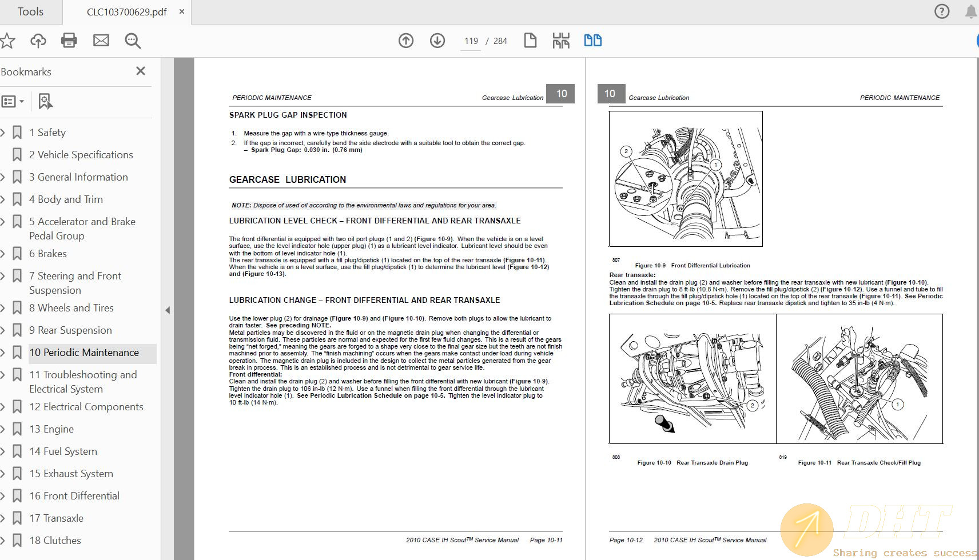Click the envelope email icon
979x560 pixels.
click(x=101, y=41)
